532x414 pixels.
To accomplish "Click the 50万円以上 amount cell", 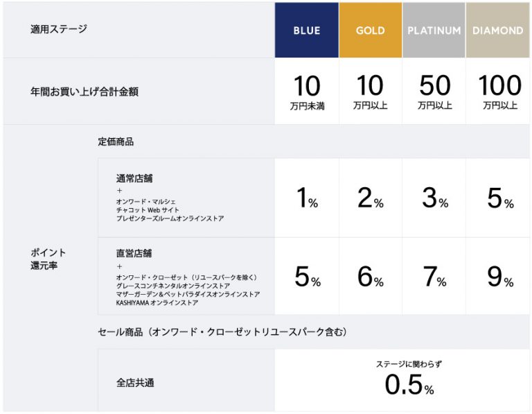I will (434, 92).
